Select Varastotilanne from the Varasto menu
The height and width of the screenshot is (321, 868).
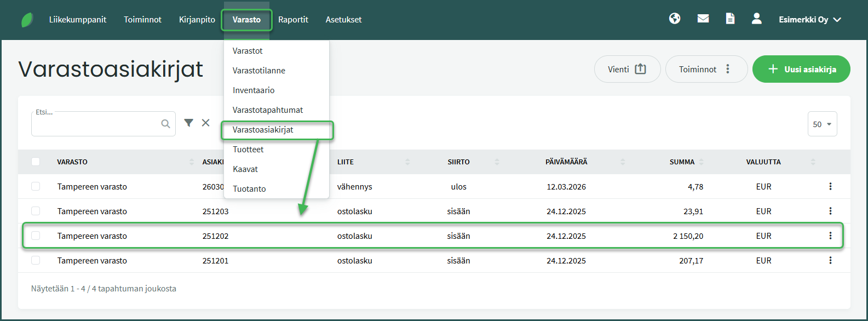[x=258, y=71]
